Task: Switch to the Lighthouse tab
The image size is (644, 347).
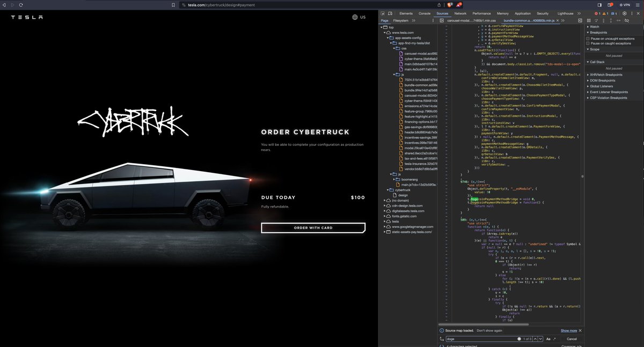Action: point(565,13)
